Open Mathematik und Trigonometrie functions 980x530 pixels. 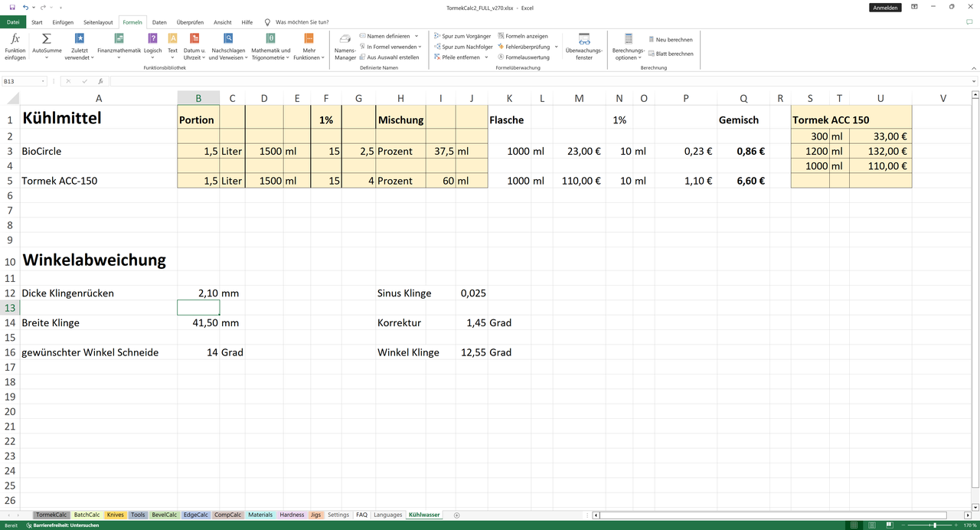click(x=271, y=47)
